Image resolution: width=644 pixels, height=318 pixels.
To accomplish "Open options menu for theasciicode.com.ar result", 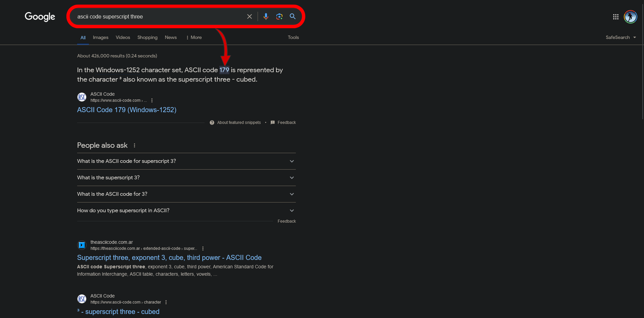I will [x=203, y=248].
